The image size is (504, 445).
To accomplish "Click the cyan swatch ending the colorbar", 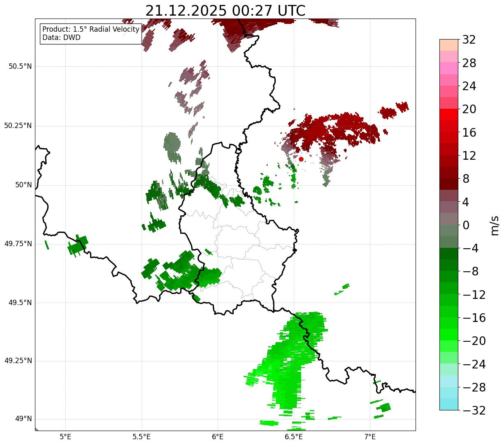I will coord(449,404).
